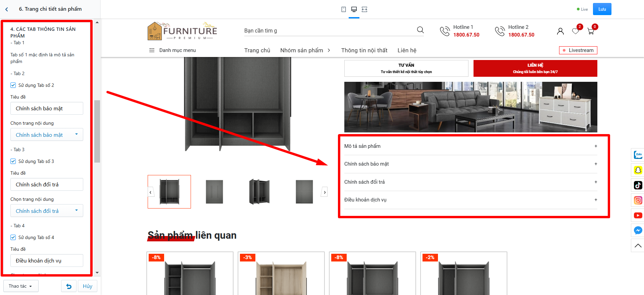This screenshot has height=295, width=644.
Task: Click the blue 'Lưu' save button
Action: tap(602, 9)
